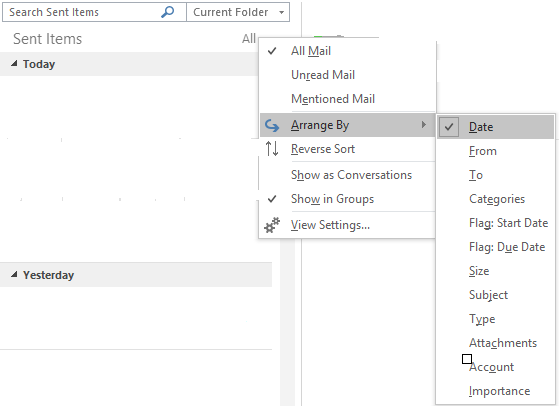Select the All Mail filter option
This screenshot has height=406, width=559.
pyautogui.click(x=348, y=51)
